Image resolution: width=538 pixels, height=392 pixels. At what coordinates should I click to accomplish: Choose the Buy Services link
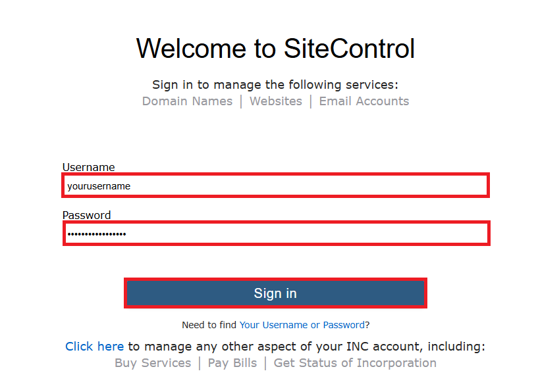[x=153, y=363]
